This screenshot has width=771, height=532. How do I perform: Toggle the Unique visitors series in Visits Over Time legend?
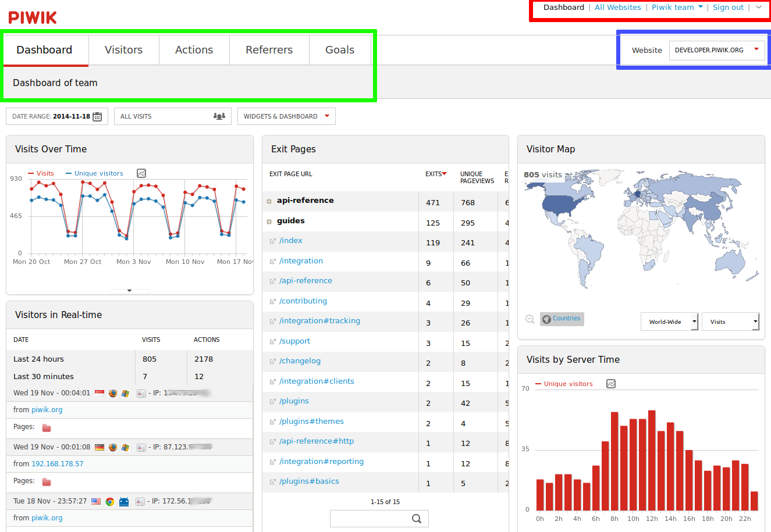(94, 173)
